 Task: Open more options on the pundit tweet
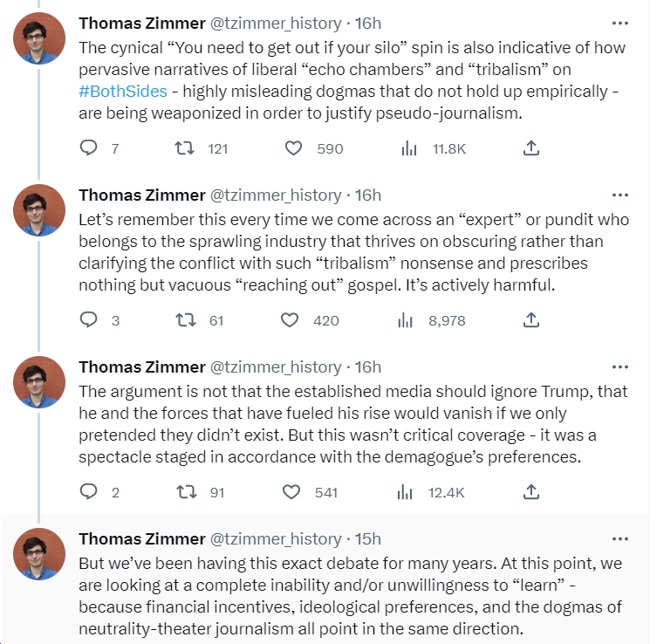coord(620,195)
